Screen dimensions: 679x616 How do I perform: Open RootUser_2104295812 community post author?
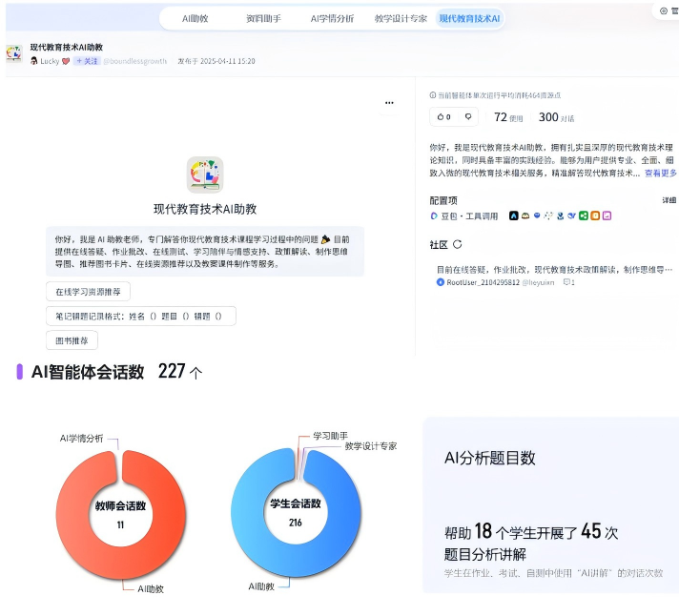click(x=482, y=283)
